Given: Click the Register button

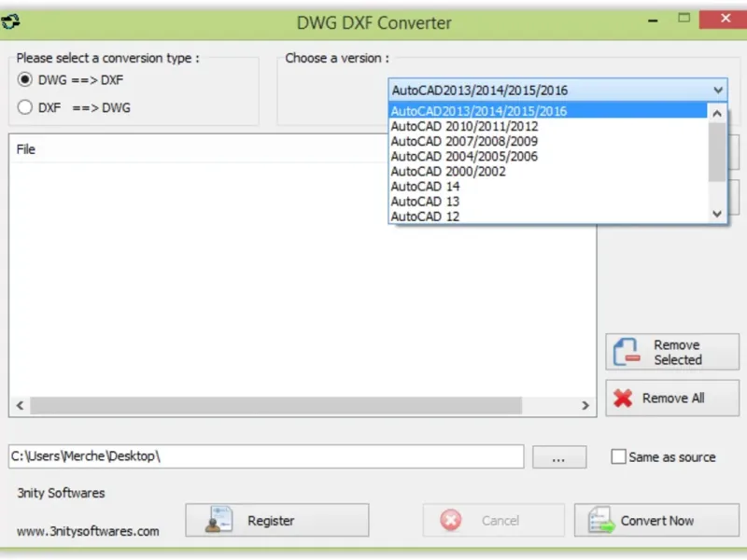Looking at the screenshot, I should coord(276,520).
